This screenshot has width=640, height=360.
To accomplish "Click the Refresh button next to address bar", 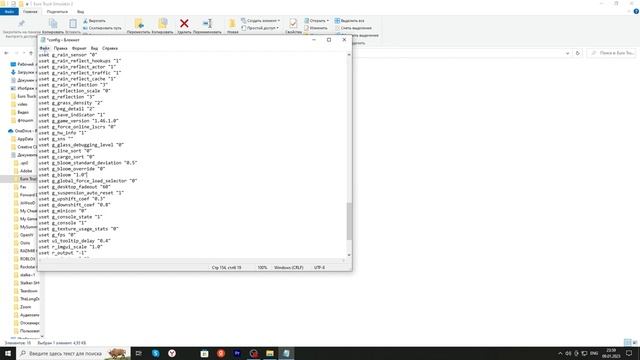I will click(x=578, y=53).
